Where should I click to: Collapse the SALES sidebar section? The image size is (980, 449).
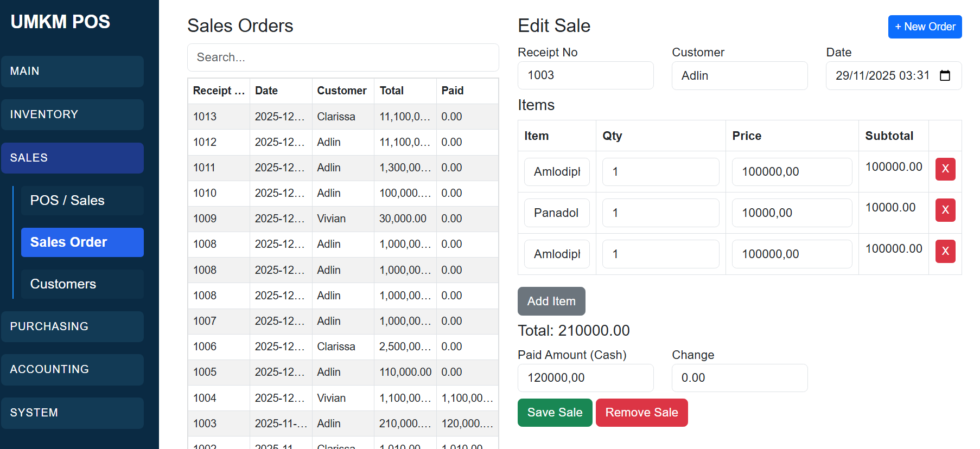72,158
